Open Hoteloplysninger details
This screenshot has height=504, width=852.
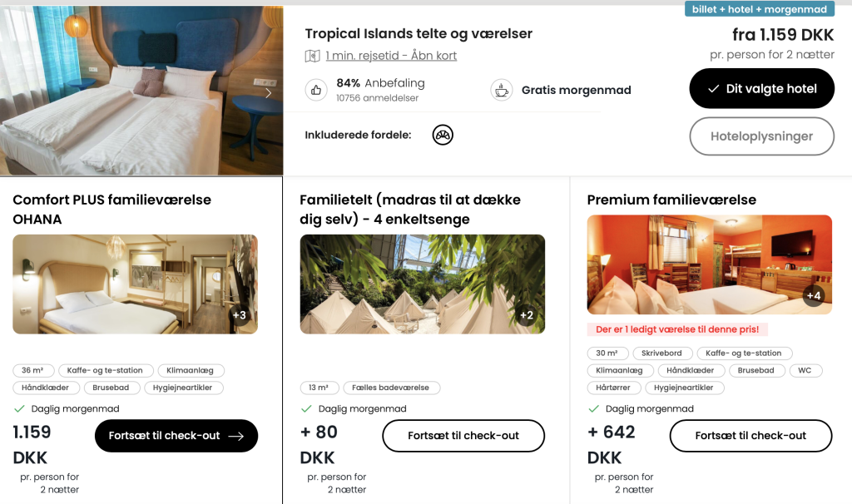(x=762, y=136)
